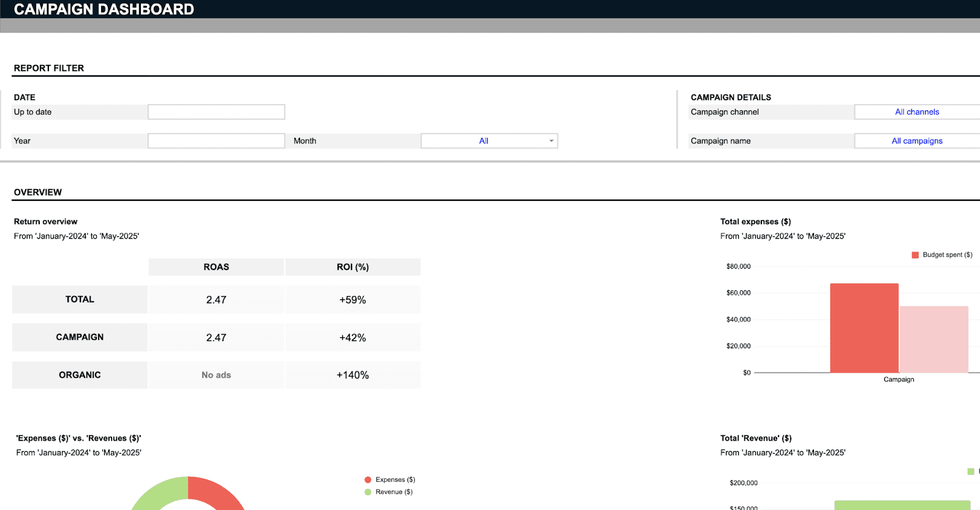
Task: Click the ORGANIC 'No ads' cell
Action: click(x=216, y=375)
